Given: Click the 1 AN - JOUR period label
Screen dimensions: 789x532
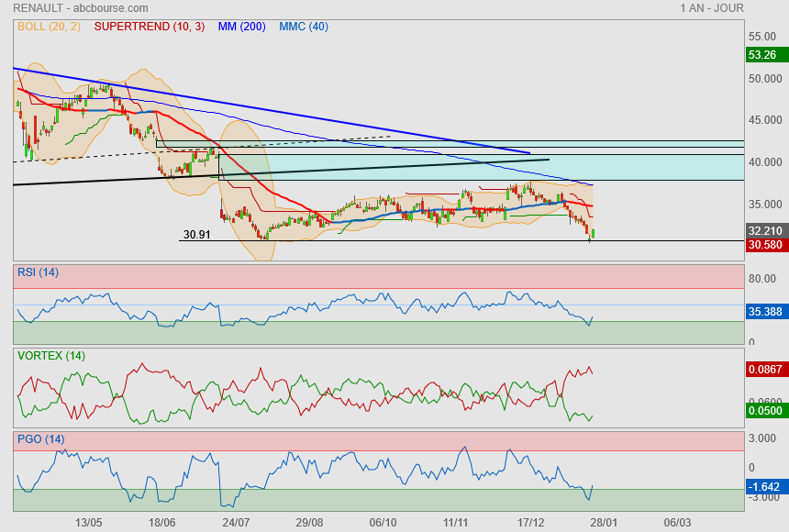Looking at the screenshot, I should point(712,8).
